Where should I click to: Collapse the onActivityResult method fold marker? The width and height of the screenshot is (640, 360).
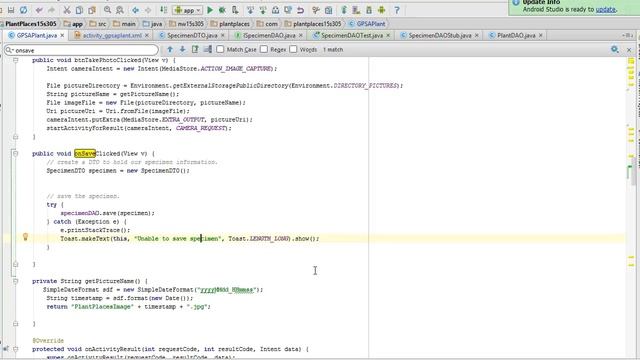[x=16, y=349]
